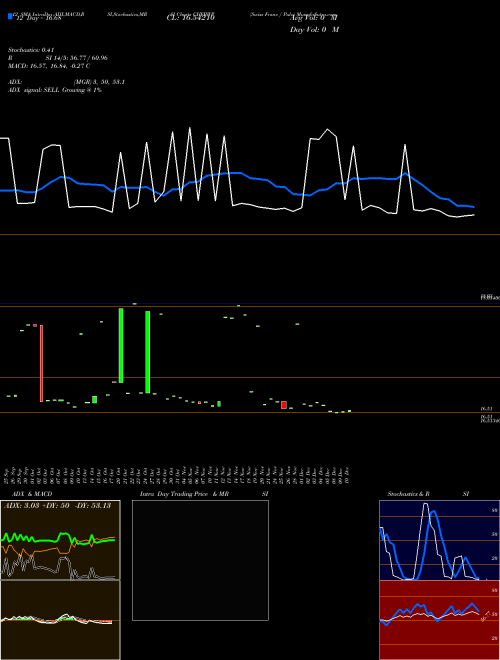Select the '12 Day = 16.68' SMA label
The height and width of the screenshot is (660, 500).
click(39, 18)
